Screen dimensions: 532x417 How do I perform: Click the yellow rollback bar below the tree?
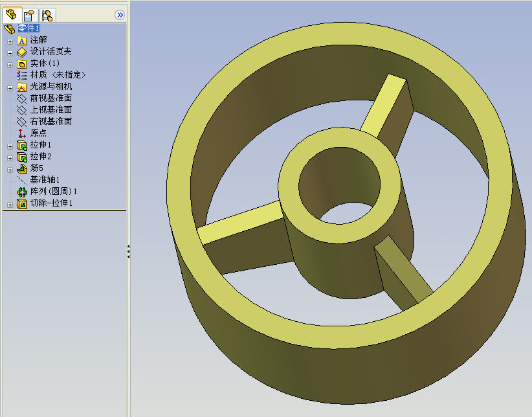(65, 210)
